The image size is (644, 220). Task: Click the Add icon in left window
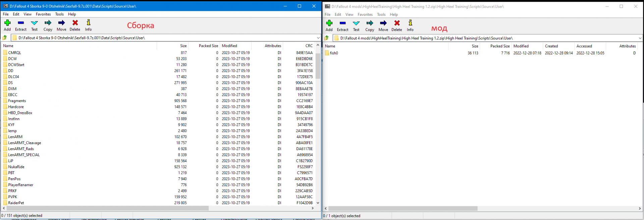coord(7,23)
